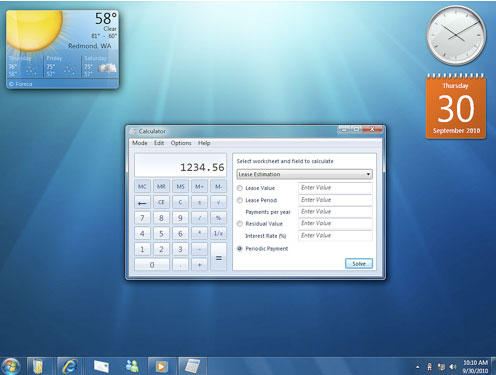The height and width of the screenshot is (375, 496).
Task: Open the Mode menu
Action: click(x=140, y=143)
